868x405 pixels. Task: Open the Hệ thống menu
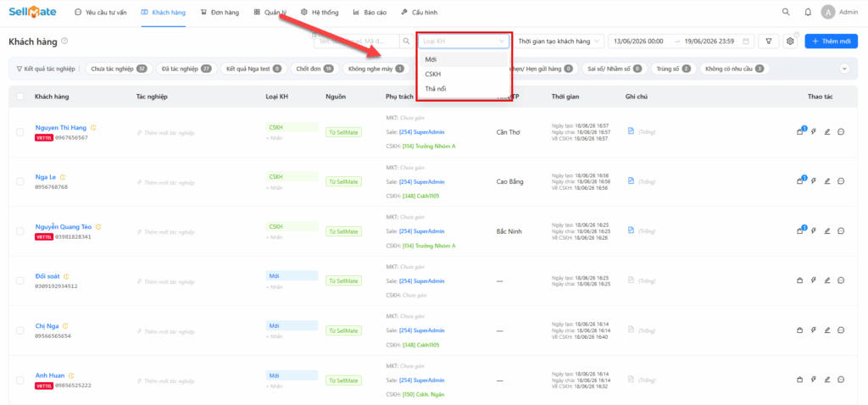point(320,12)
